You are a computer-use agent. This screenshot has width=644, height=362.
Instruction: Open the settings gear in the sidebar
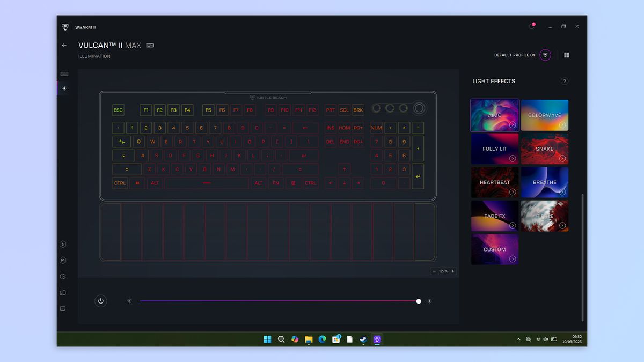[63, 277]
